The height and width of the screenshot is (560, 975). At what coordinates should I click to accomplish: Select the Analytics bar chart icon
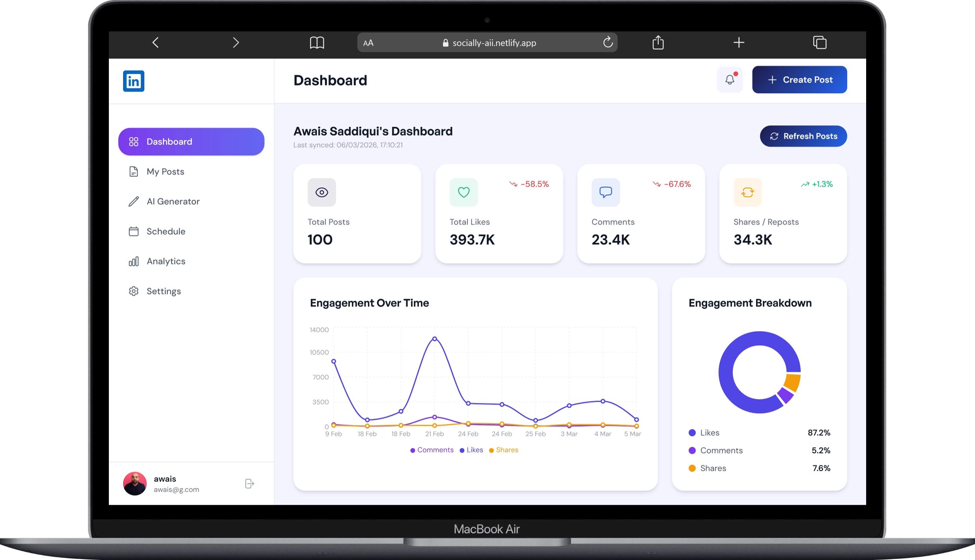[134, 261]
